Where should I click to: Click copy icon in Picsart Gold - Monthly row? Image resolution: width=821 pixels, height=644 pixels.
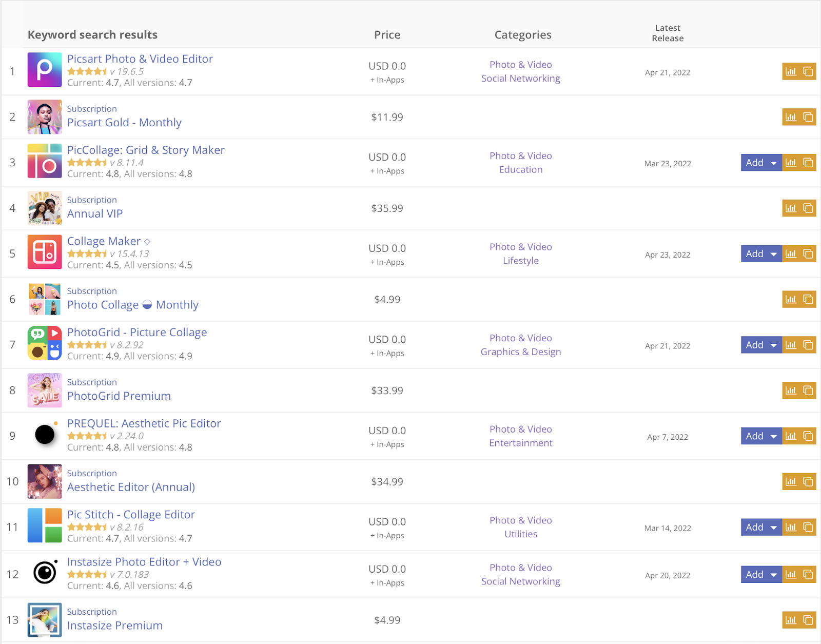(x=808, y=117)
